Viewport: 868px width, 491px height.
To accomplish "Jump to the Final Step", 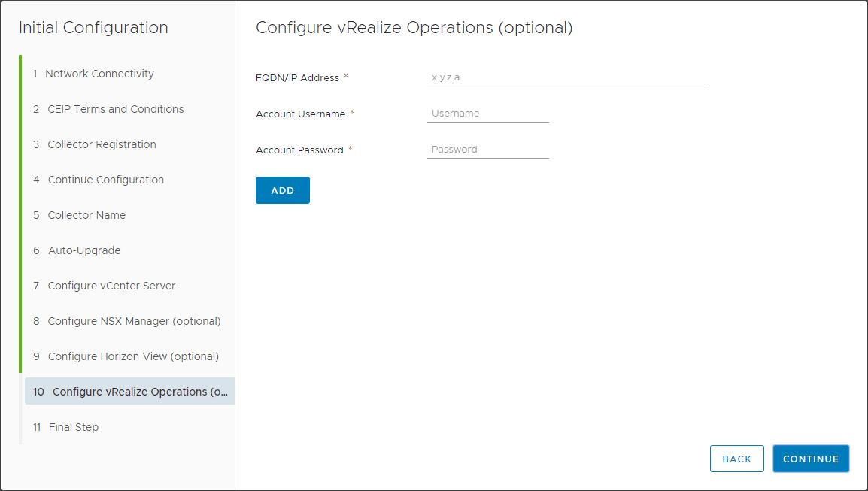I will point(73,427).
